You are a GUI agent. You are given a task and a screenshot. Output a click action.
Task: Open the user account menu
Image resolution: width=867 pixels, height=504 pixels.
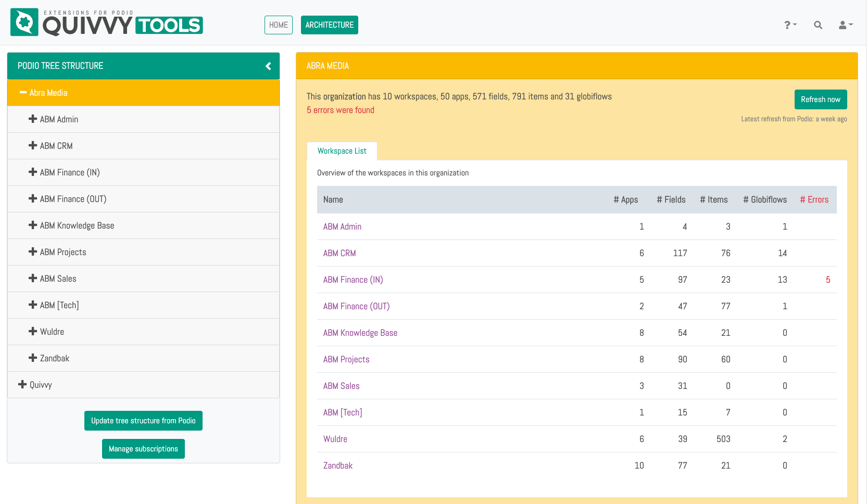tap(845, 25)
